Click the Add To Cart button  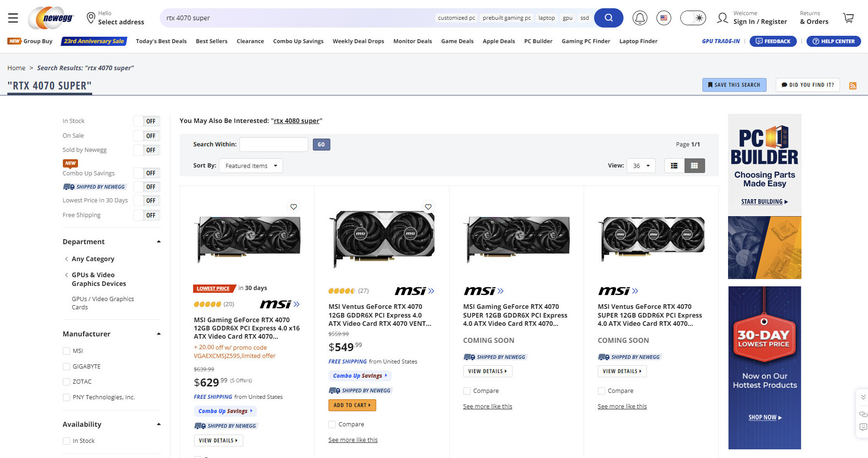(x=352, y=405)
